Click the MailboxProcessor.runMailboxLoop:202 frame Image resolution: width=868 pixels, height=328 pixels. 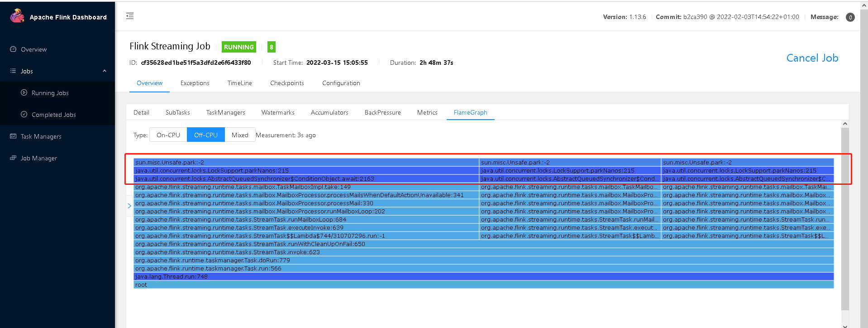tap(306, 212)
